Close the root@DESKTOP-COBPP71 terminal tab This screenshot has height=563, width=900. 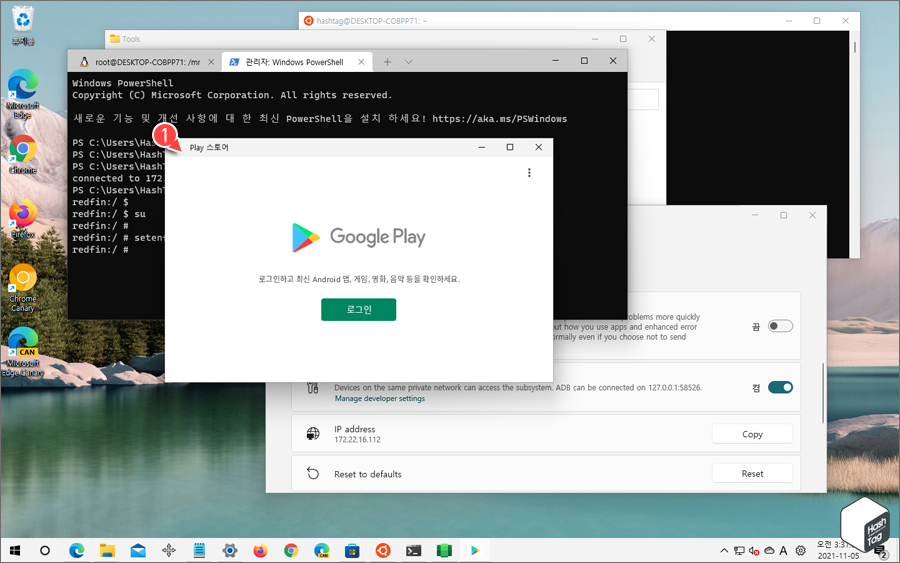click(211, 62)
